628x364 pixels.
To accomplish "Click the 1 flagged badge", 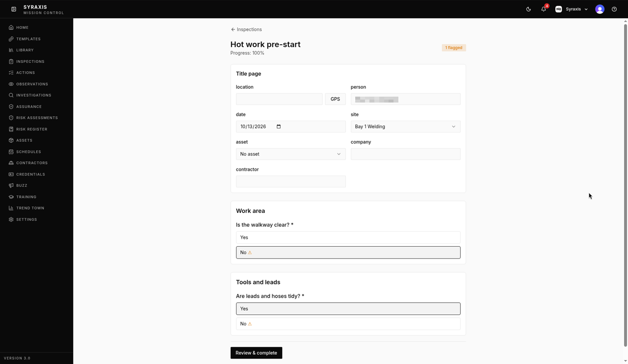I will [454, 48].
